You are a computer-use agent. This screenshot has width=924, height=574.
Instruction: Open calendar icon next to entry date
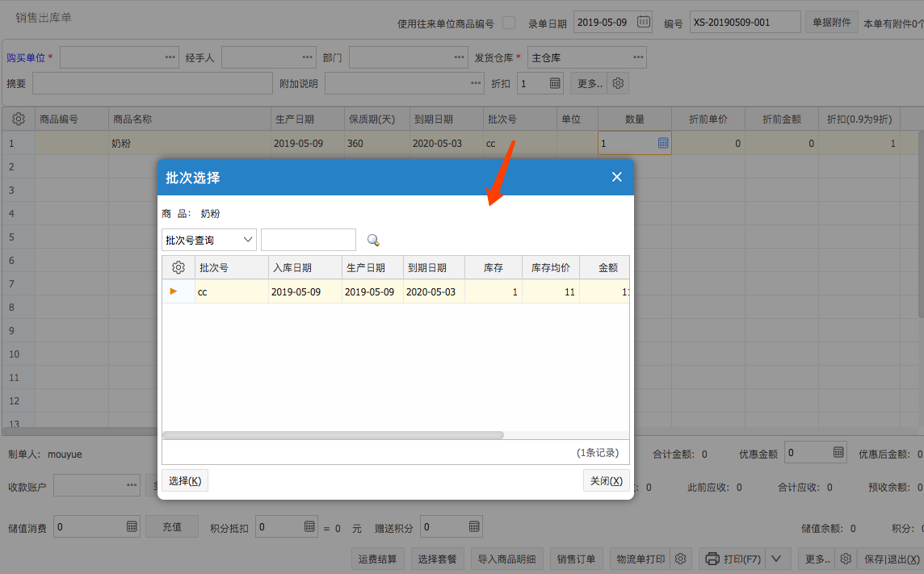point(644,22)
